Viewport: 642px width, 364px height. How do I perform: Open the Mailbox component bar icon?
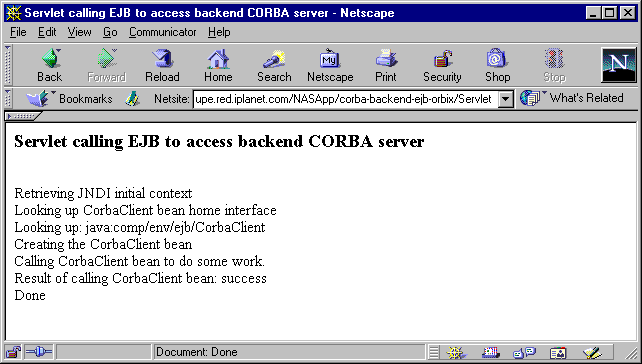coord(491,352)
